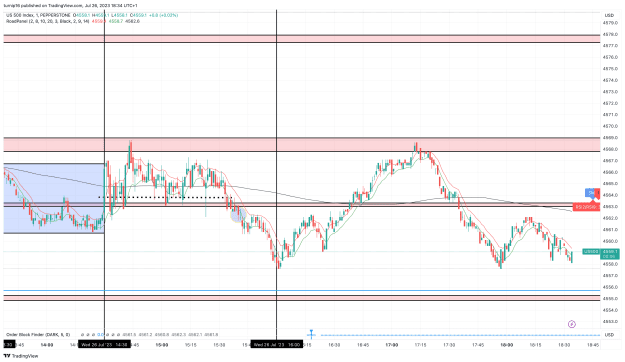Click the '4553.0' price axis label
Image resolution: width=625 pixels, height=362 pixels.
point(610,322)
